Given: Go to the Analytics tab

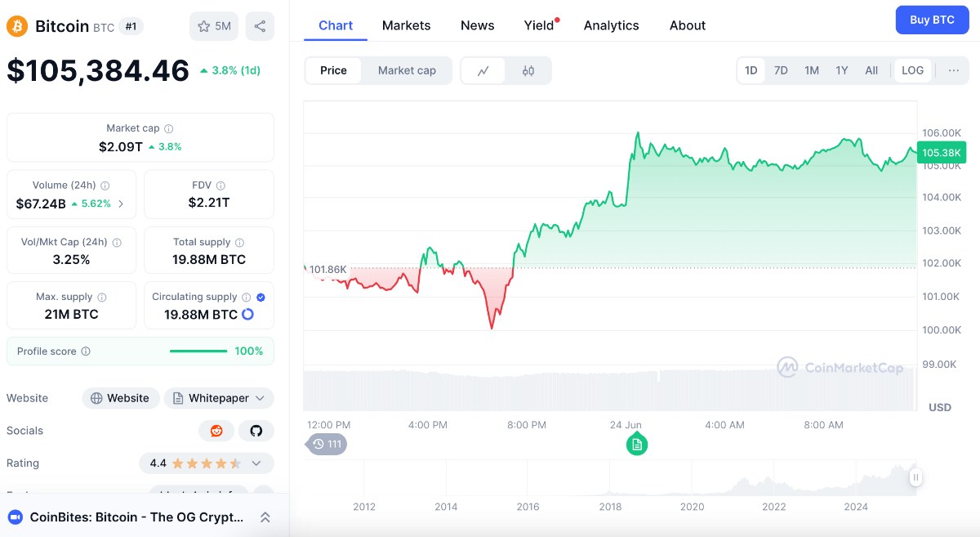Looking at the screenshot, I should 611,25.
